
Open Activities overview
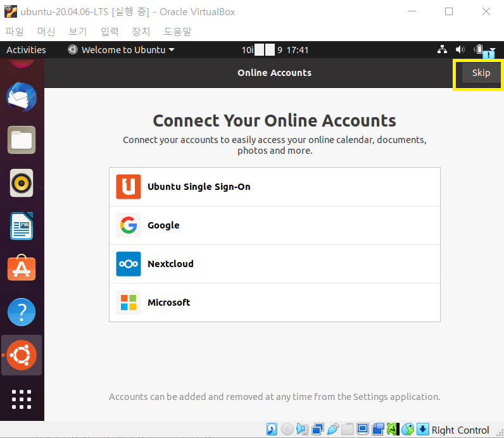pos(26,50)
